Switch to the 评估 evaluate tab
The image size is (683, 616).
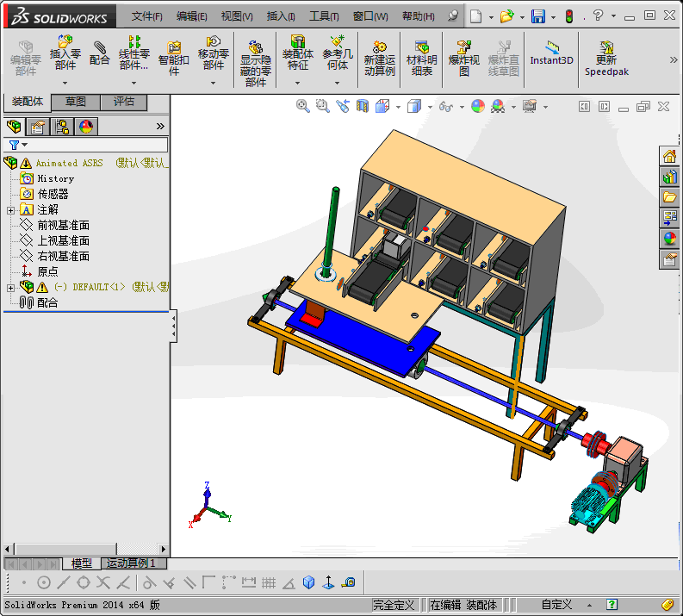124,102
